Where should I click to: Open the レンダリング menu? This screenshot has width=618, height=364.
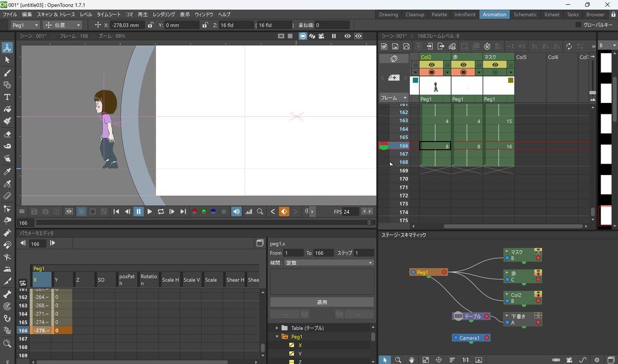click(164, 14)
